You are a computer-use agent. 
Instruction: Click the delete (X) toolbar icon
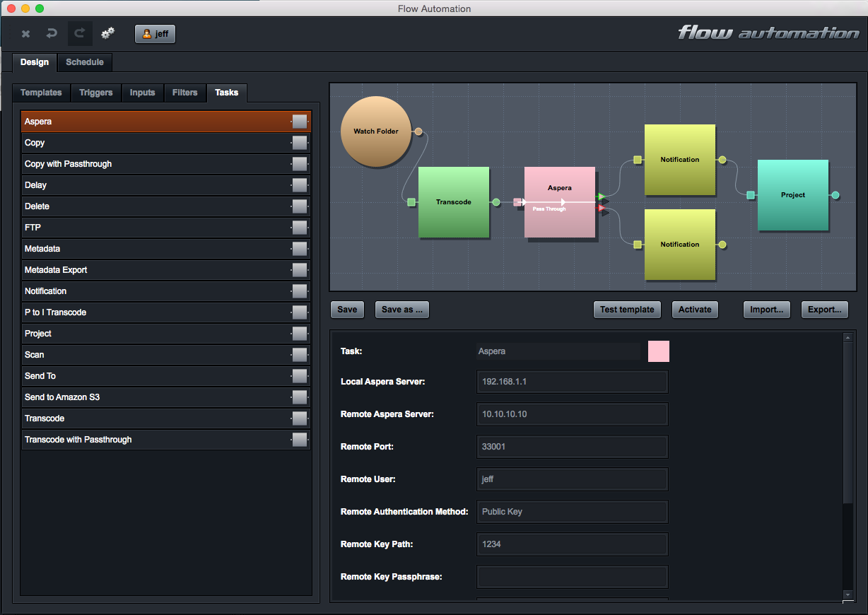25,33
